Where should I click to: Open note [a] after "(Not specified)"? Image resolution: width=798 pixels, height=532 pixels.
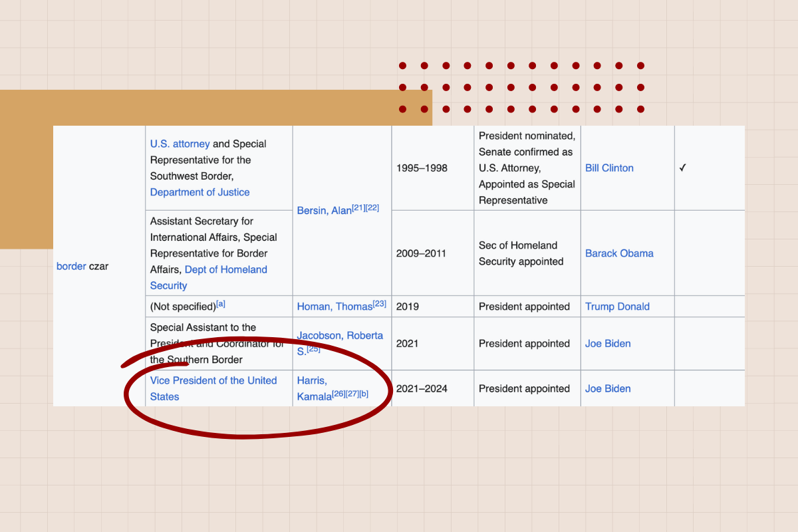coord(220,302)
